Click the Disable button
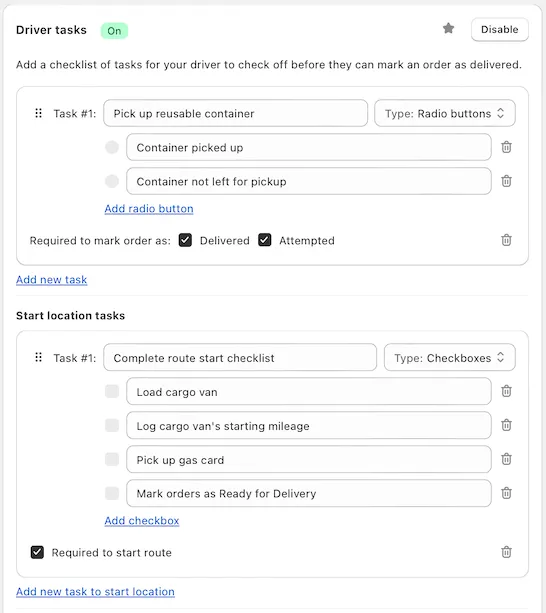 [x=499, y=29]
